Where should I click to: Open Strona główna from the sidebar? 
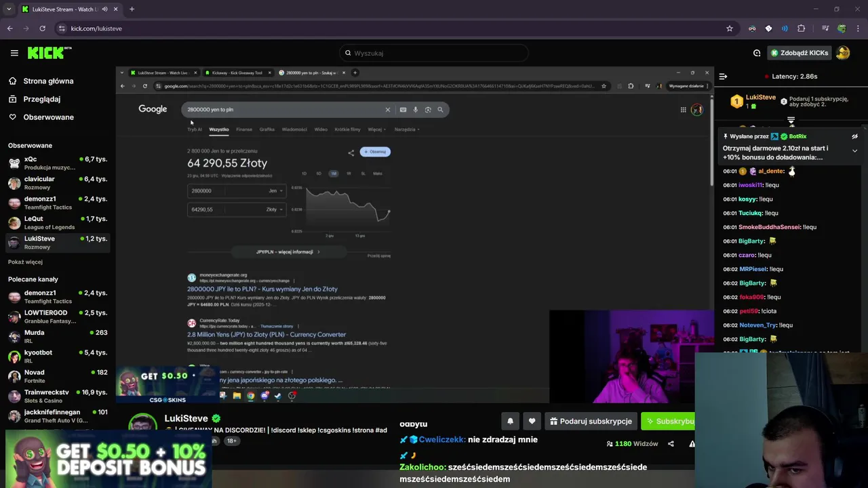tap(48, 81)
